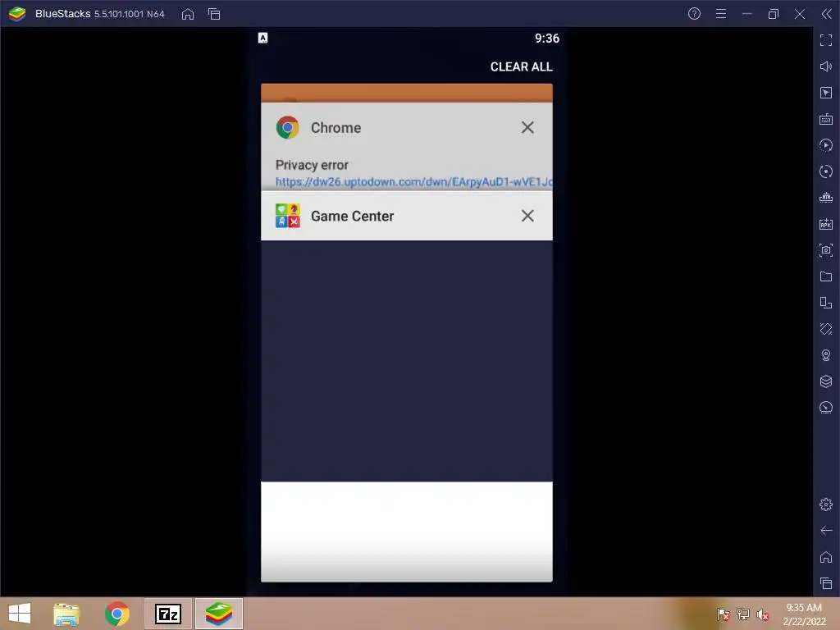Image resolution: width=840 pixels, height=630 pixels.
Task: Click CLEAR ALL recent apps
Action: pos(521,67)
